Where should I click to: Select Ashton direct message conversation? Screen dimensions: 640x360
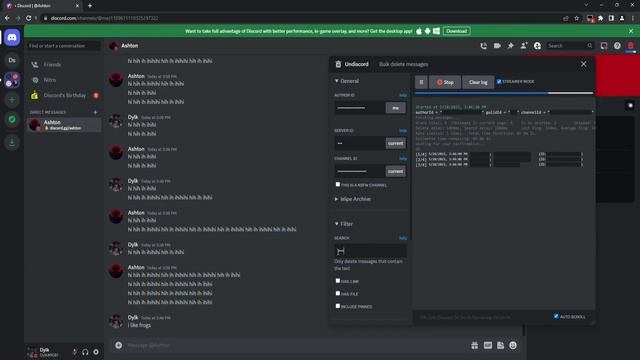click(64, 125)
